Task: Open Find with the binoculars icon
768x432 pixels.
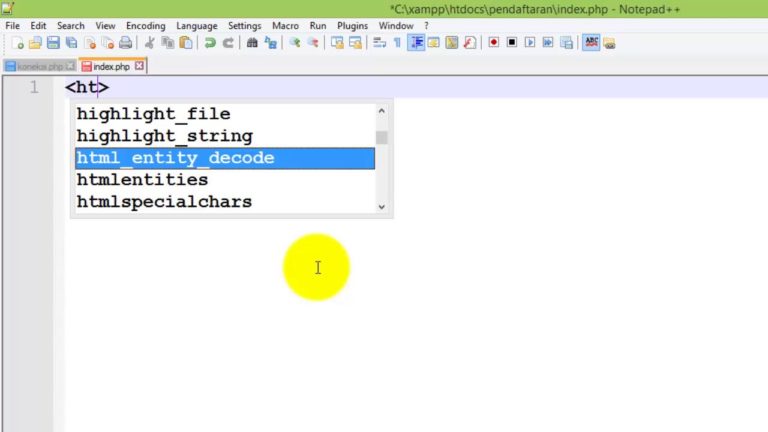Action: click(x=252, y=43)
